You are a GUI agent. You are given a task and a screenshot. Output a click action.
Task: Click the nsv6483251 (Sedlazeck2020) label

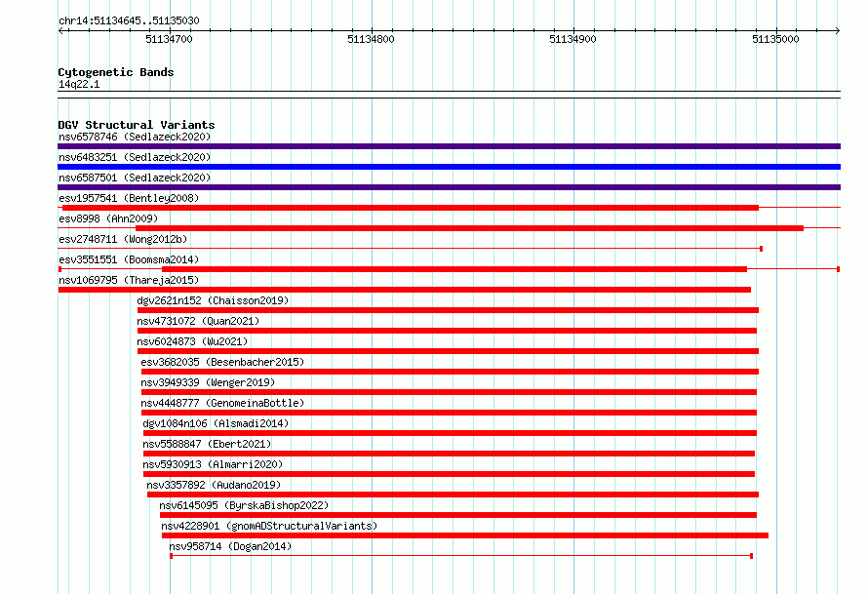pyautogui.click(x=135, y=157)
